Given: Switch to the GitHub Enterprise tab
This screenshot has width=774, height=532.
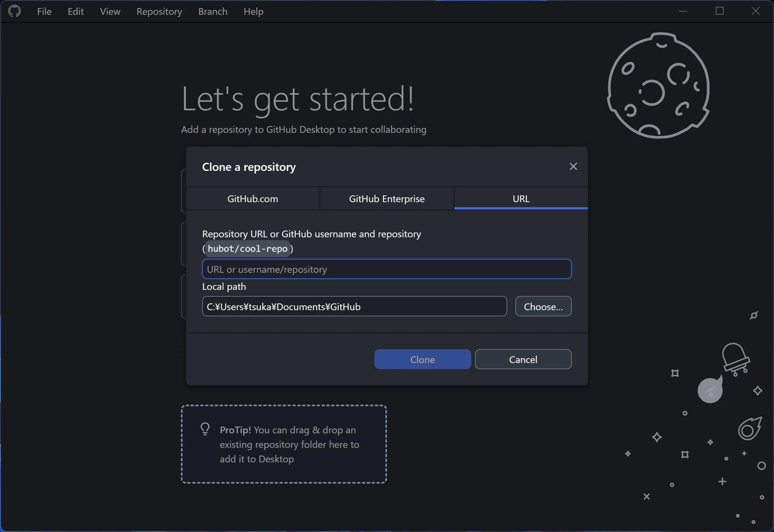Looking at the screenshot, I should coord(387,199).
